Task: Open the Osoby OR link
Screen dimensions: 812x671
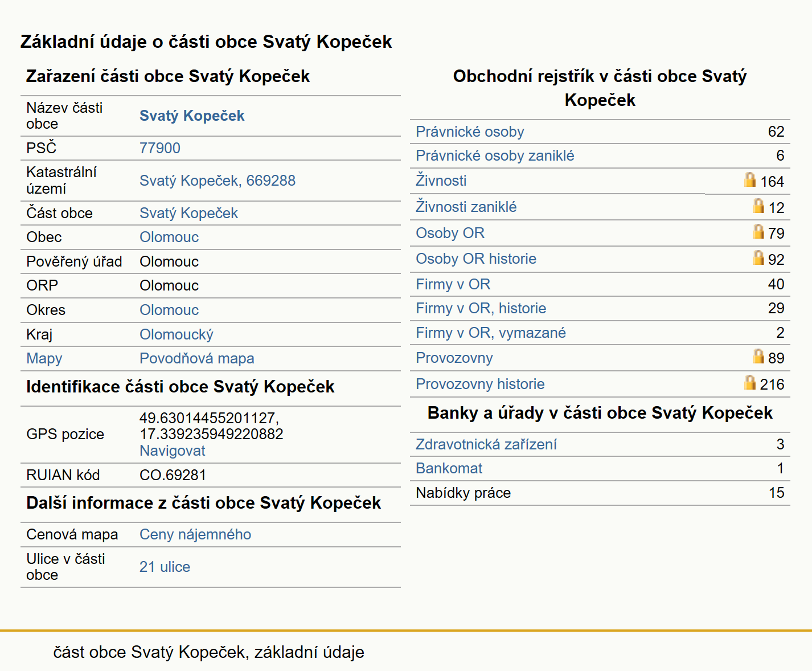Action: [450, 233]
